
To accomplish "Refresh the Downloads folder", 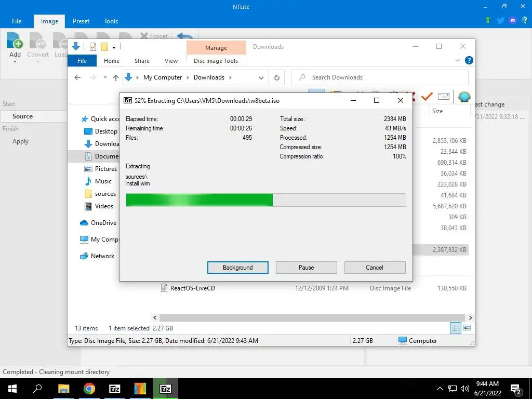I will (x=277, y=78).
